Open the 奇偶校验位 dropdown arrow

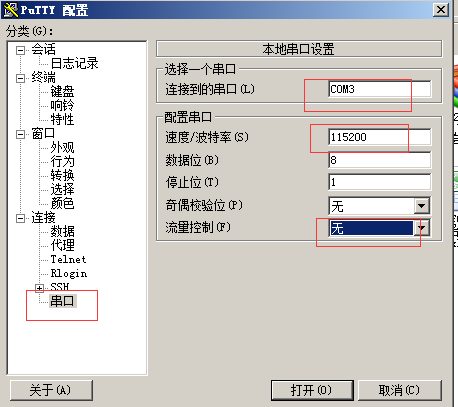coord(422,206)
